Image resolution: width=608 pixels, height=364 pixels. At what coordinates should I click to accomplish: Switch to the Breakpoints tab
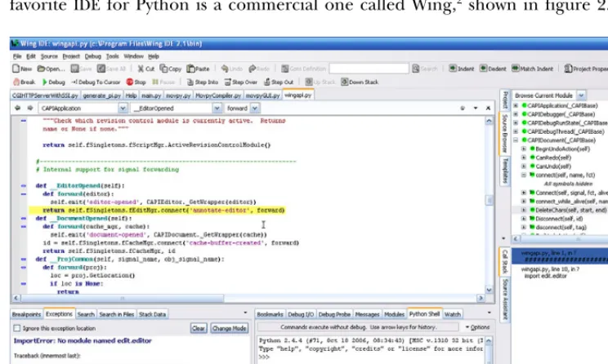[x=26, y=314]
